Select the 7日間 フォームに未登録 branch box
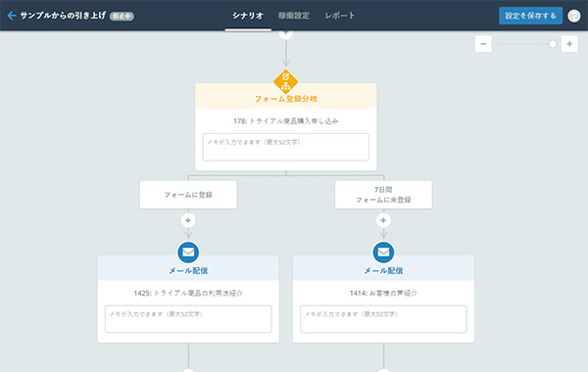The width and height of the screenshot is (588, 372). coord(383,195)
